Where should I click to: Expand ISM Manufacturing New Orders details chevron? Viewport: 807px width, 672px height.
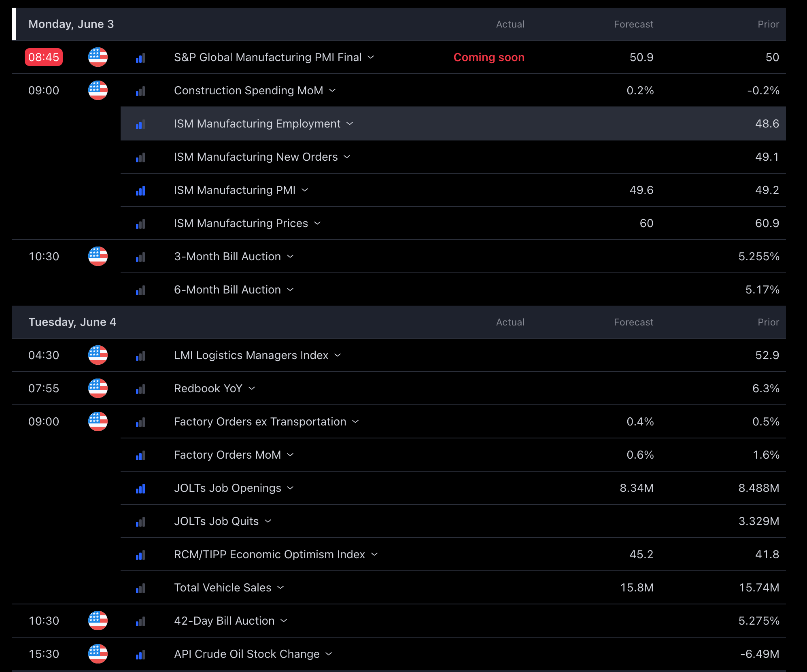coord(347,157)
